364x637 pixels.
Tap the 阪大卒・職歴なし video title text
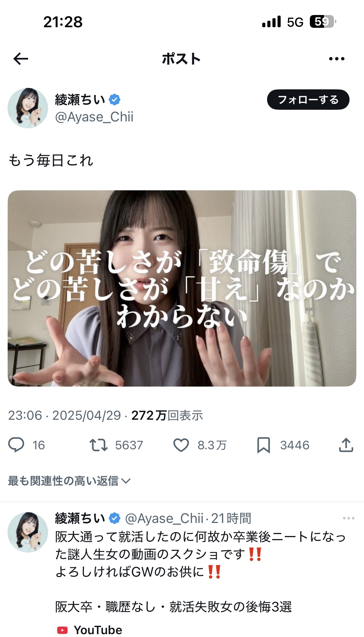click(x=173, y=607)
